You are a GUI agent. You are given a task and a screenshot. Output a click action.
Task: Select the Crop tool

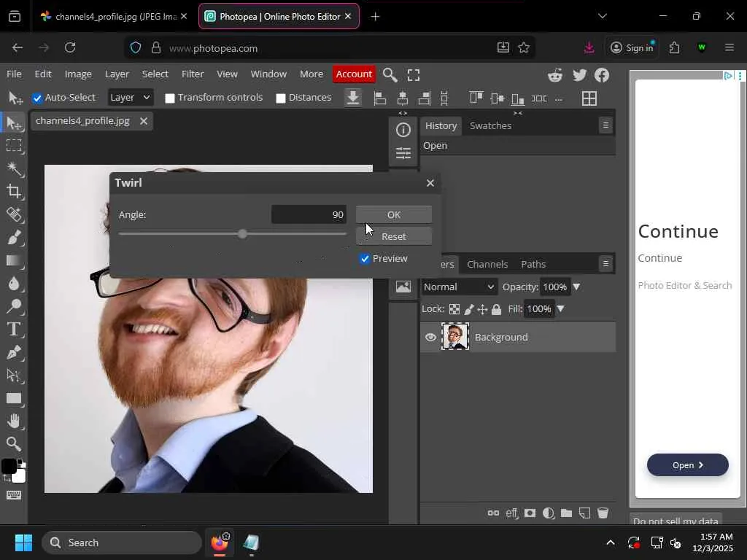point(14,192)
